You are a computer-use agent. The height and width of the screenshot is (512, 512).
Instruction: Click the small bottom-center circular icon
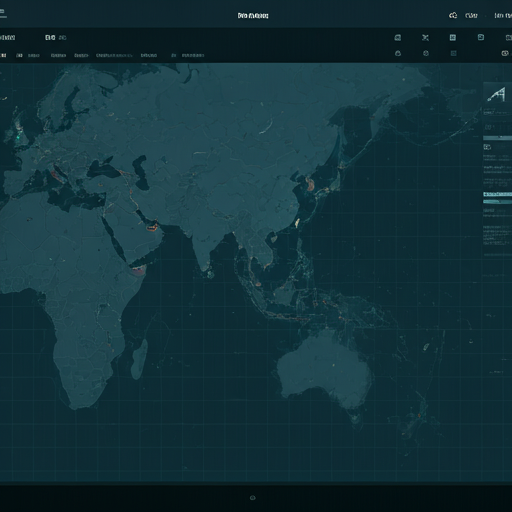click(253, 498)
